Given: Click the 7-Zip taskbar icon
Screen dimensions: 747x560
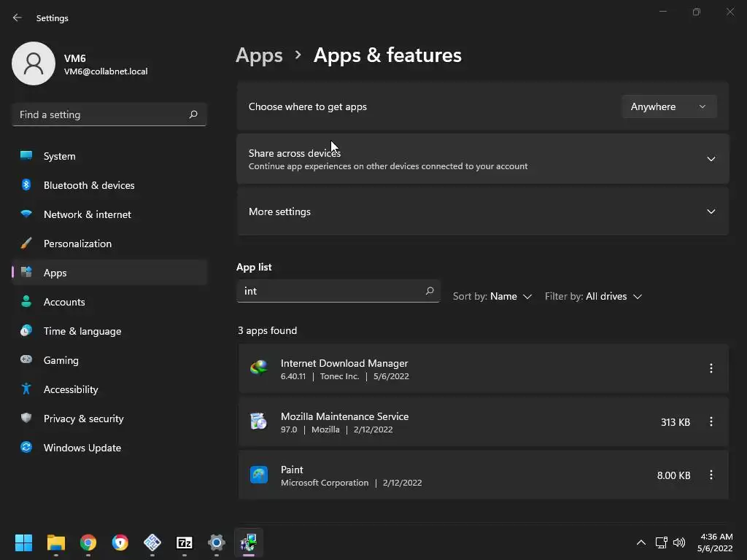Looking at the screenshot, I should [x=185, y=542].
